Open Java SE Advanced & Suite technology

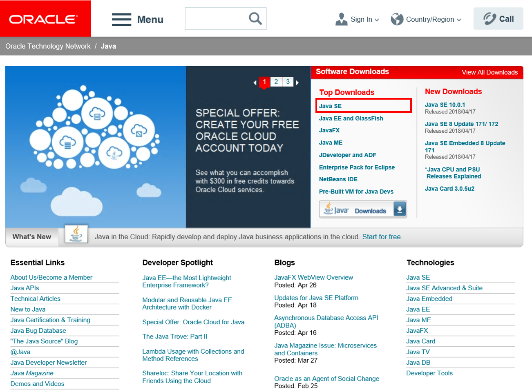coord(444,288)
